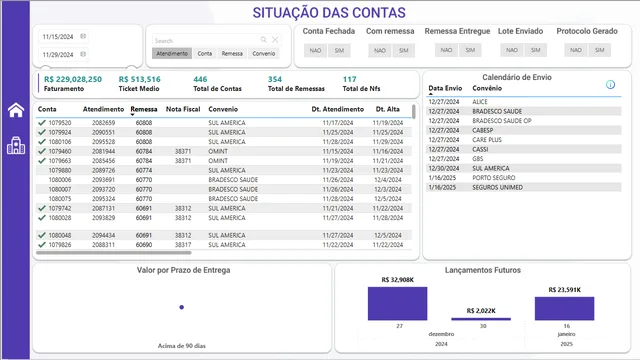Select the BRADESCO SAUDE OP calendar row

[524, 121]
